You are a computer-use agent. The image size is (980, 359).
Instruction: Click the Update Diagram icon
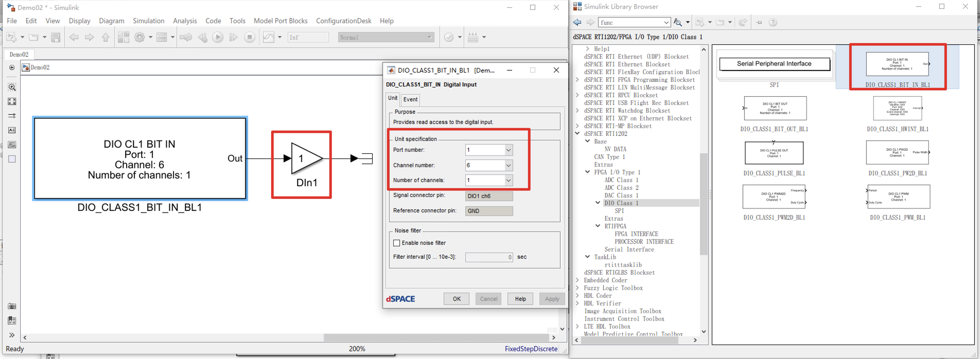pyautogui.click(x=186, y=37)
